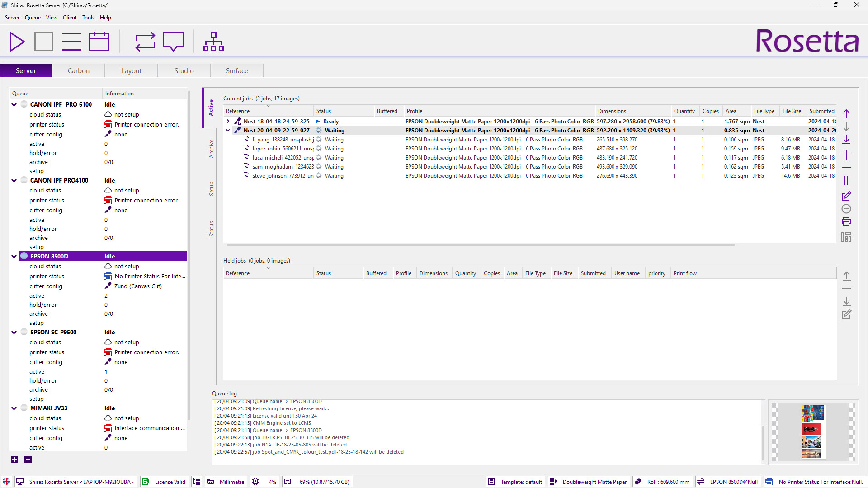Collapse the EPSON SC-P9500 queue tree
The height and width of the screenshot is (488, 868).
14,332
